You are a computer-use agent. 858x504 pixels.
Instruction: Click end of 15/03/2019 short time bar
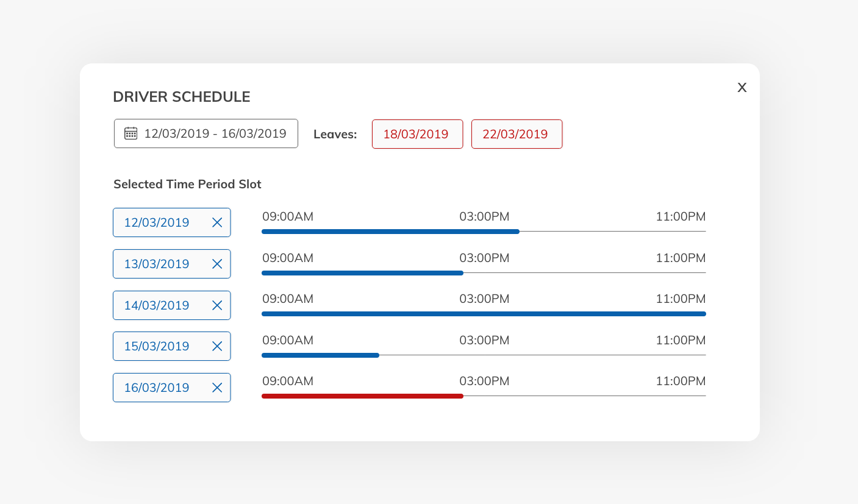coord(377,355)
